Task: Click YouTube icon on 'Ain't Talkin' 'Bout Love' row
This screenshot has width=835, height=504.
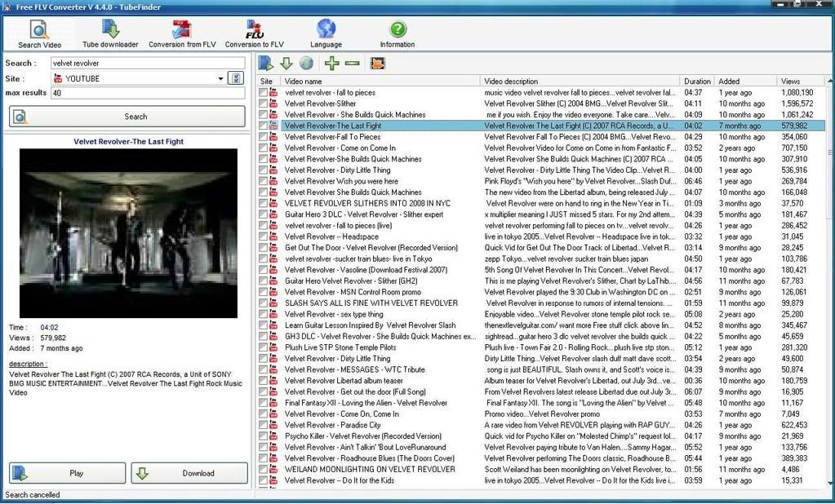Action: (273, 447)
